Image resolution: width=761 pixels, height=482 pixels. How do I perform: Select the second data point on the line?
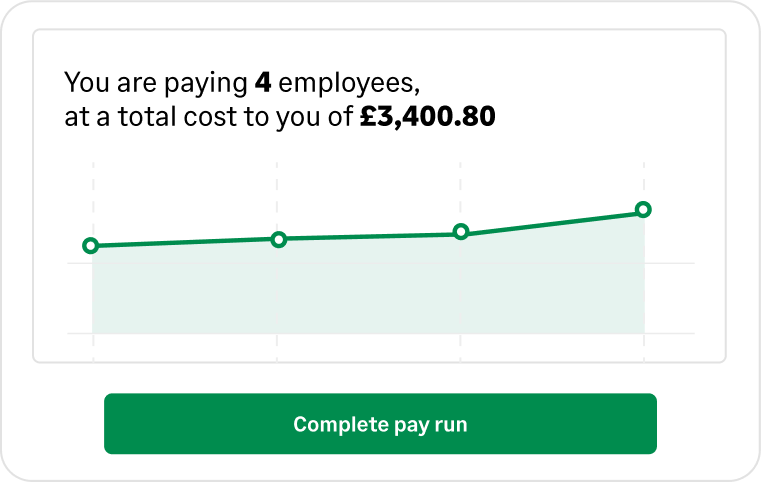[279, 239]
